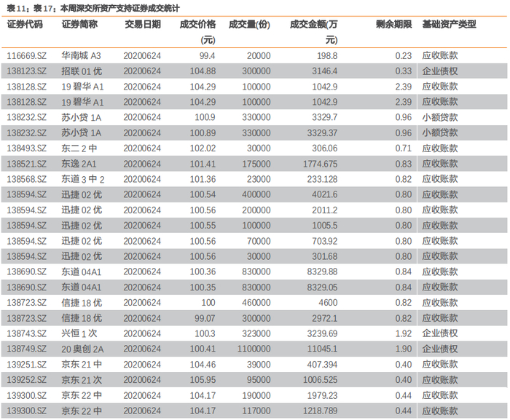This screenshot has width=510, height=420.
Task: Click amount 301.68 in 迅捷 02 优 row
Action: tap(325, 256)
